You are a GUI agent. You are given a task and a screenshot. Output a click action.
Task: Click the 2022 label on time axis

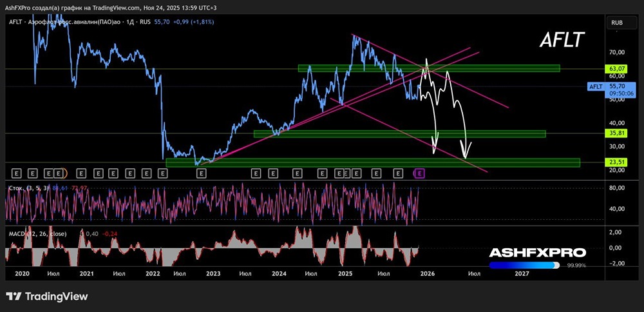153,273
